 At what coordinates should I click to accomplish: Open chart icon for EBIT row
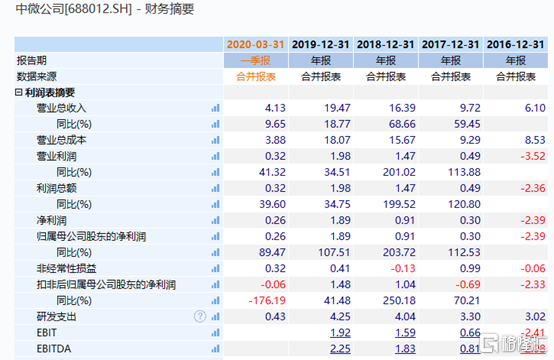(216, 333)
